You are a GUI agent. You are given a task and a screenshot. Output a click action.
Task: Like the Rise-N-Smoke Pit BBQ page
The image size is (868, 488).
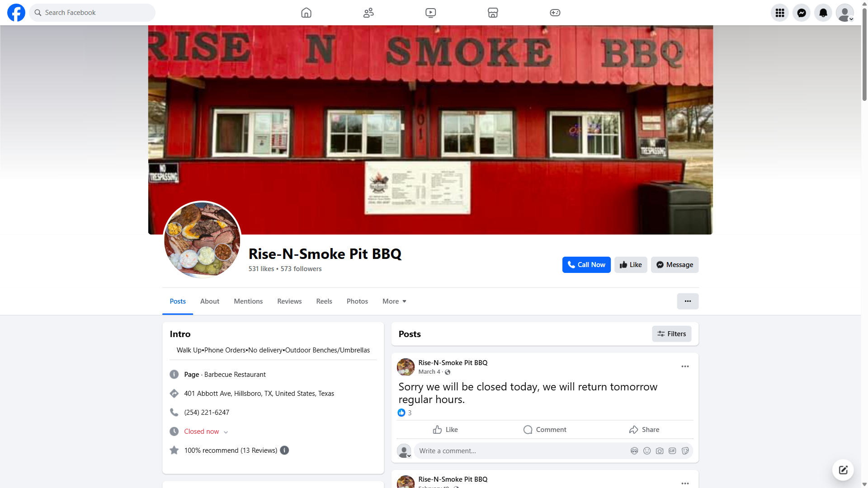(x=631, y=265)
